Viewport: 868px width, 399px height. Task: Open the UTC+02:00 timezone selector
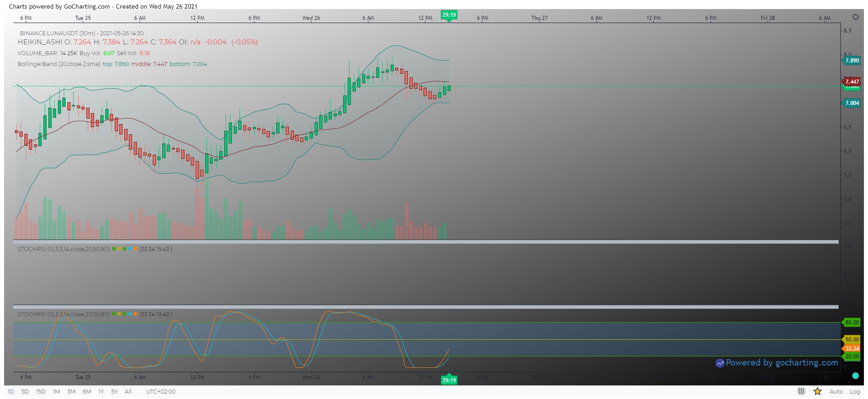coord(160,392)
